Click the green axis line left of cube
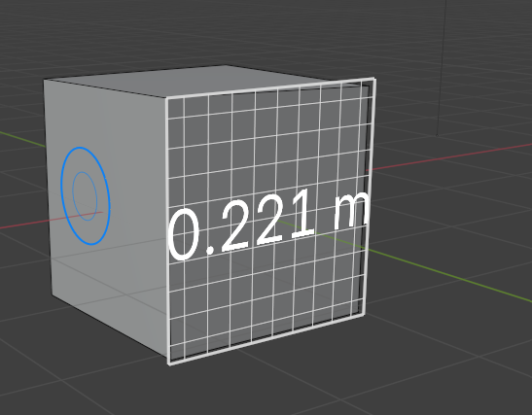This screenshot has height=415, width=532. pyautogui.click(x=22, y=139)
